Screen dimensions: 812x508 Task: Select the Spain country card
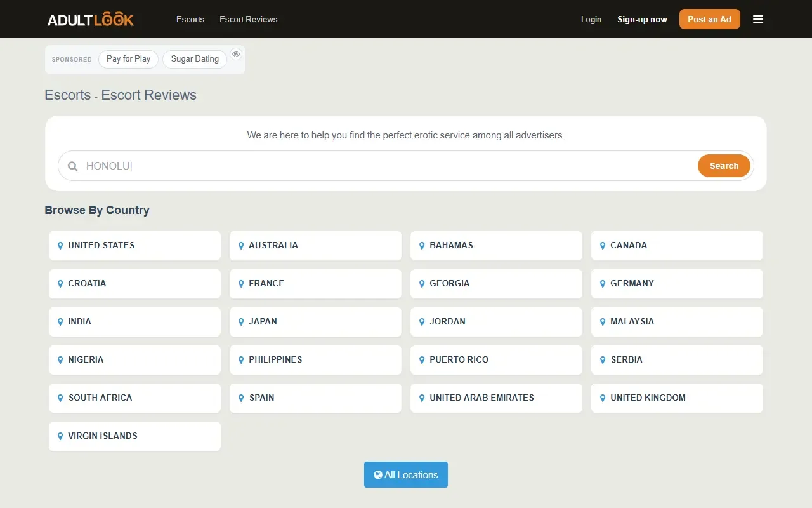[x=315, y=398]
